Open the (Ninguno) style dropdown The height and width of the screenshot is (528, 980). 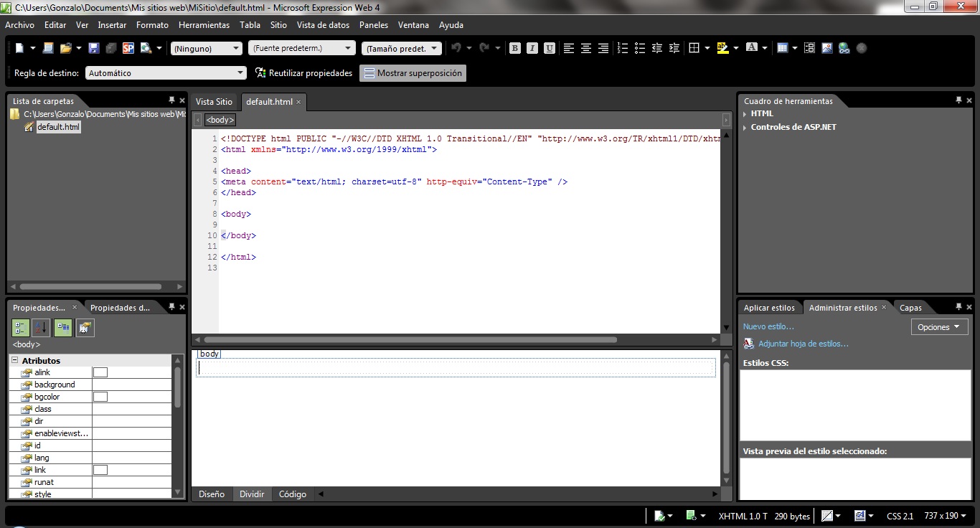(x=207, y=48)
